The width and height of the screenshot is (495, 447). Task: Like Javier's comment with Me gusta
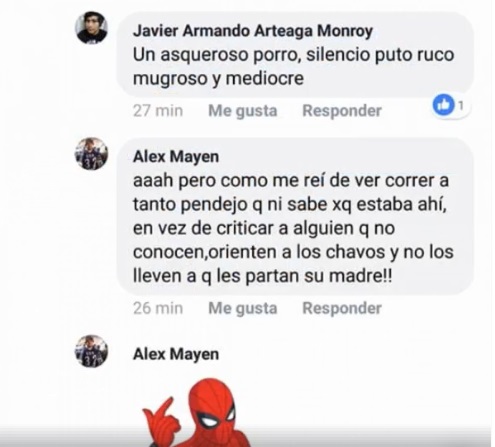[x=243, y=111]
